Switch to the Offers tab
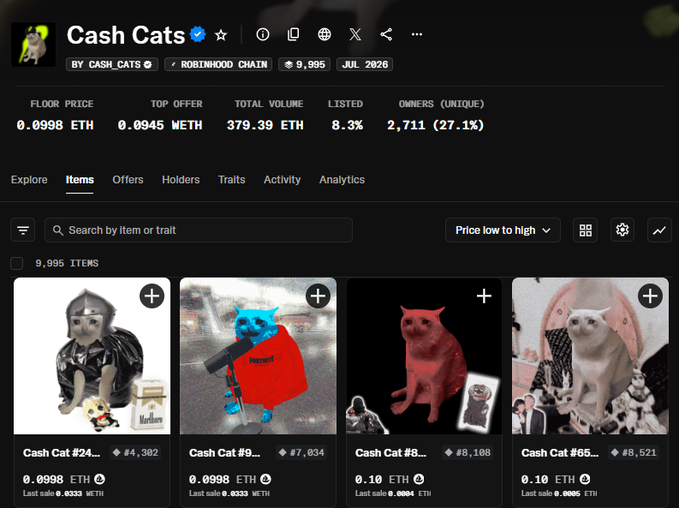Viewport: 679px width, 508px height. coord(128,180)
